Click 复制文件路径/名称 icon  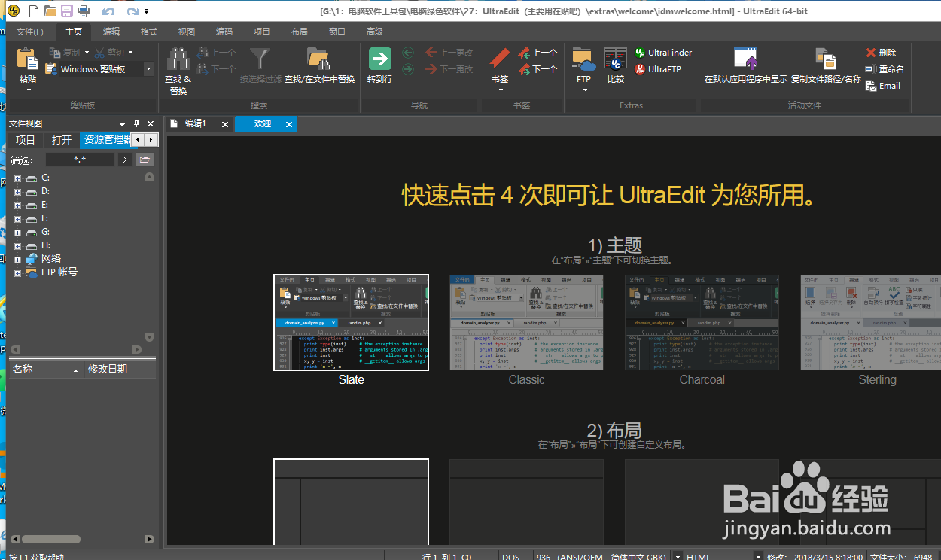point(825,59)
